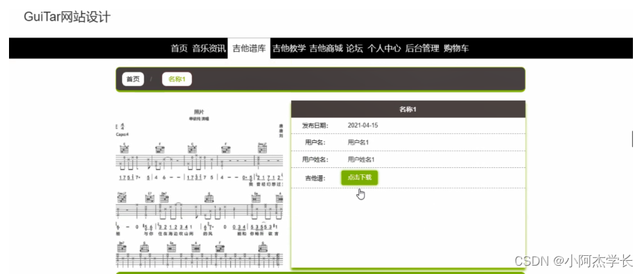The height and width of the screenshot is (274, 644).
Task: Click the GuiTar网站设计 site title
Action: [67, 17]
